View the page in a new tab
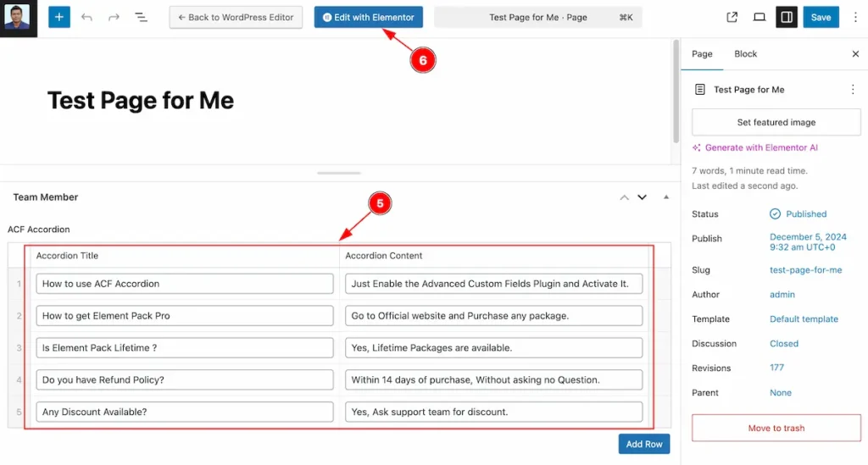This screenshot has height=465, width=868. (732, 17)
